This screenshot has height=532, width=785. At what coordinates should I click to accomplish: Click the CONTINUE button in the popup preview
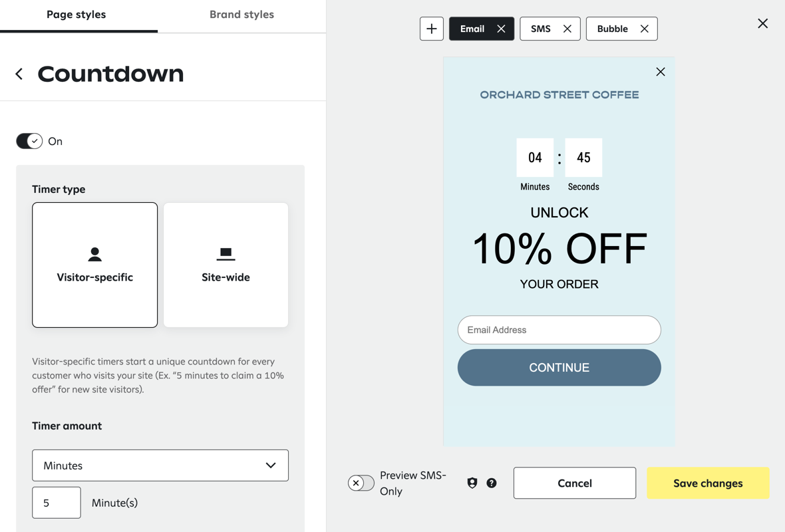[559, 367]
